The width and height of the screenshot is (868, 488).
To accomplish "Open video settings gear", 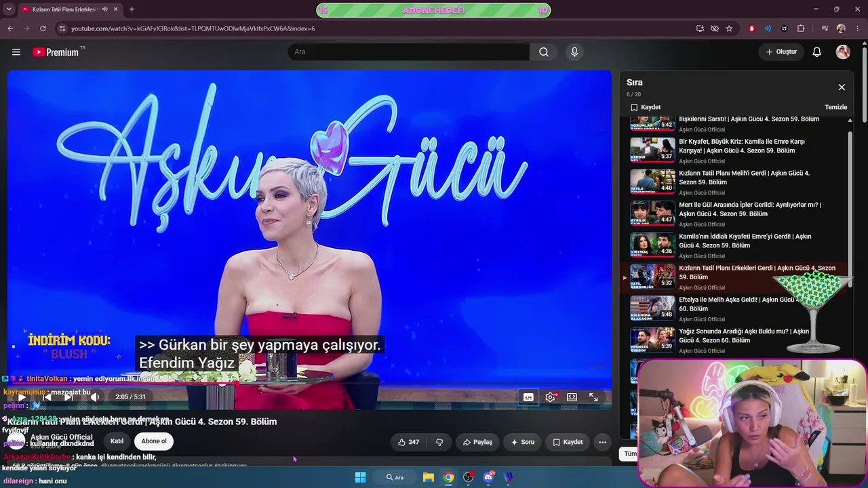I will pos(550,397).
